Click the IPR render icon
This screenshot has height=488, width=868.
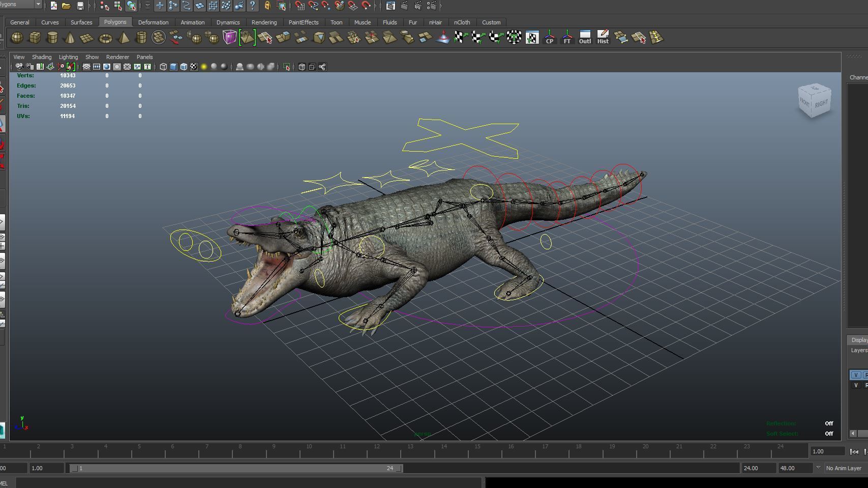[x=417, y=6]
